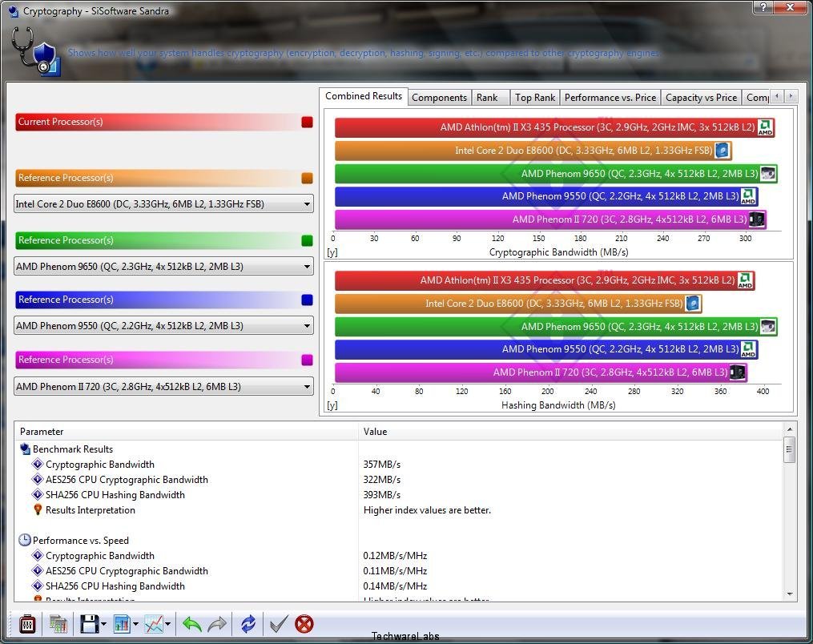The width and height of the screenshot is (813, 644).
Task: Click AMD logo on red cryptographic bar
Action: coord(765,127)
